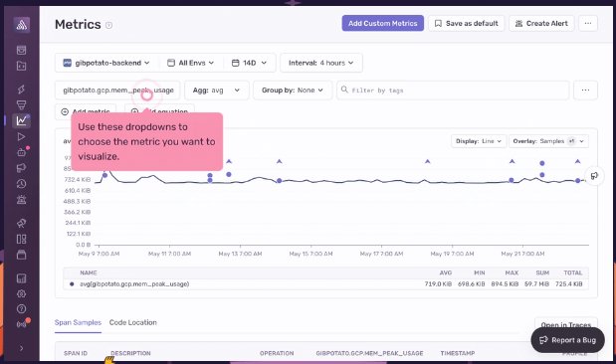616x364 pixels.
Task: Open Settings gear icon in sidebar
Action: point(21,293)
